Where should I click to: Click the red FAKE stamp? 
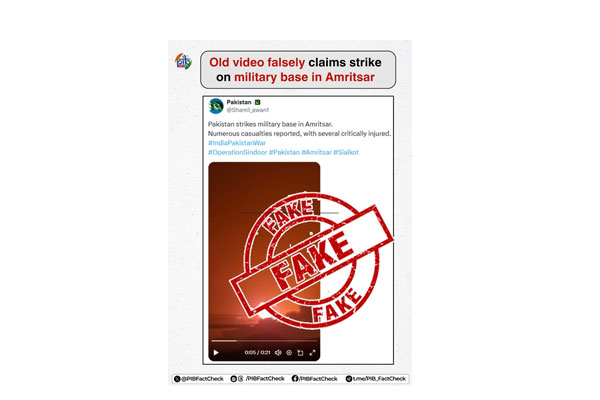311,260
